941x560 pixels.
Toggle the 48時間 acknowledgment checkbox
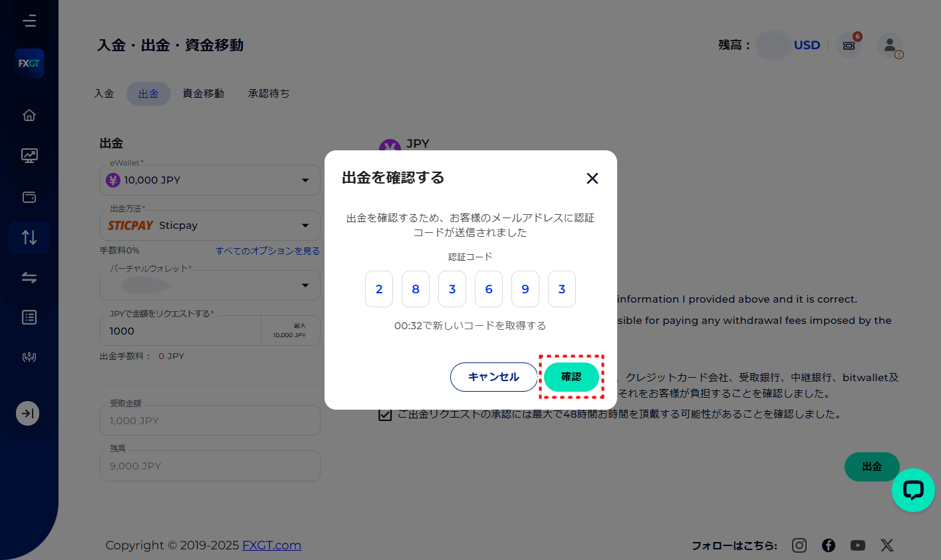(x=385, y=415)
